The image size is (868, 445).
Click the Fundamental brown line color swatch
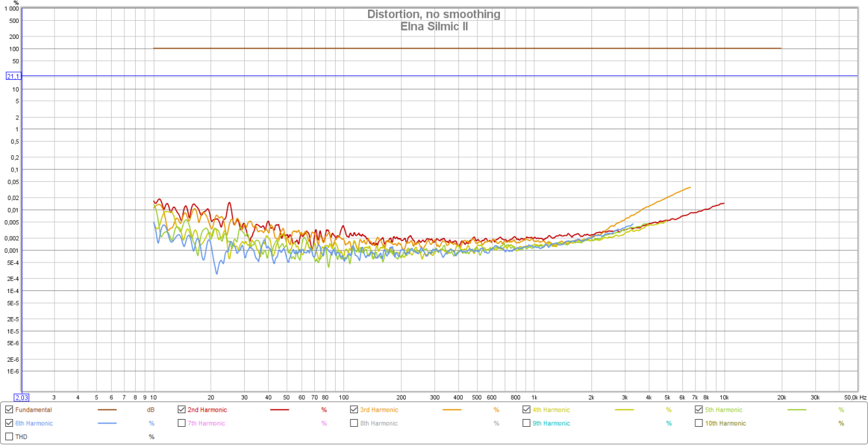106,410
